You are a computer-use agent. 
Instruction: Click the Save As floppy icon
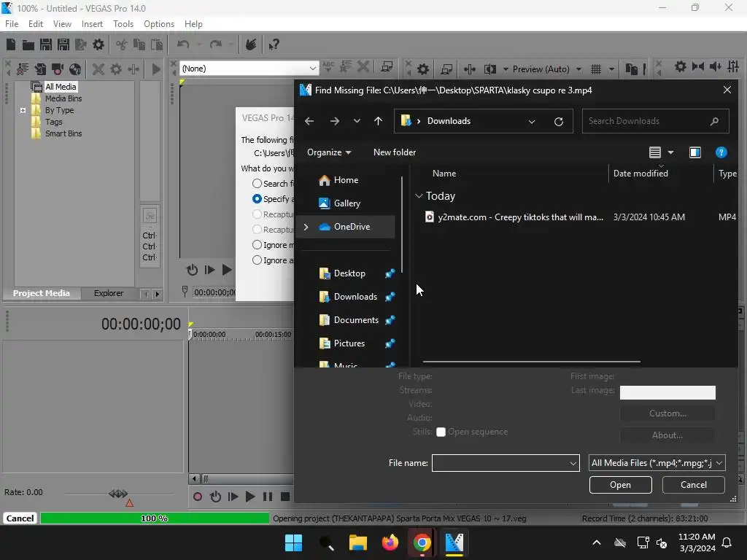click(63, 44)
